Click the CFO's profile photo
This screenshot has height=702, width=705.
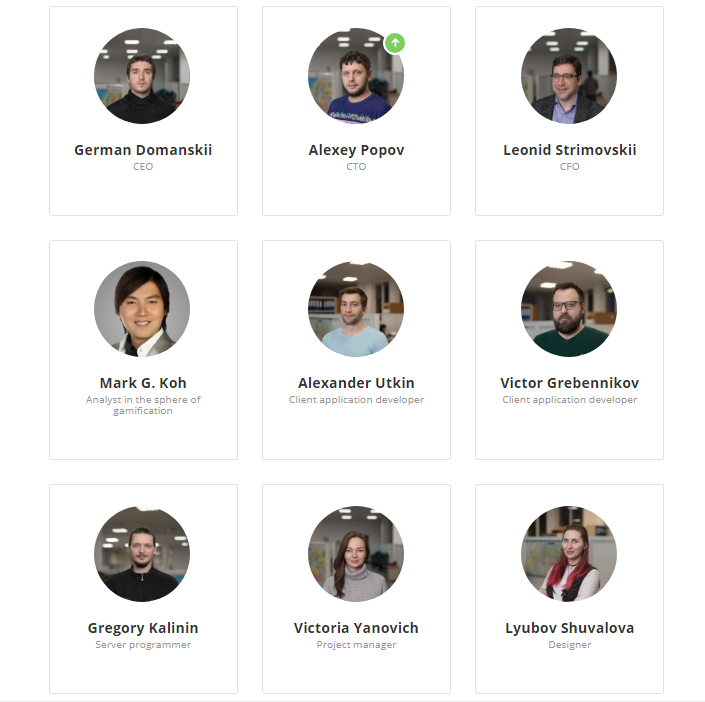click(x=569, y=76)
